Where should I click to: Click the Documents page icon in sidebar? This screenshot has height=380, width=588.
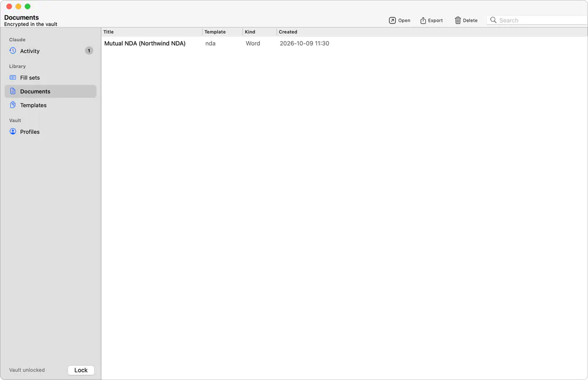coord(13,91)
